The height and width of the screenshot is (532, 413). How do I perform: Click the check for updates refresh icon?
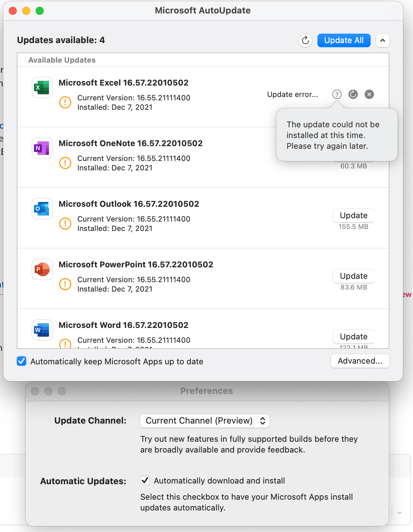305,40
